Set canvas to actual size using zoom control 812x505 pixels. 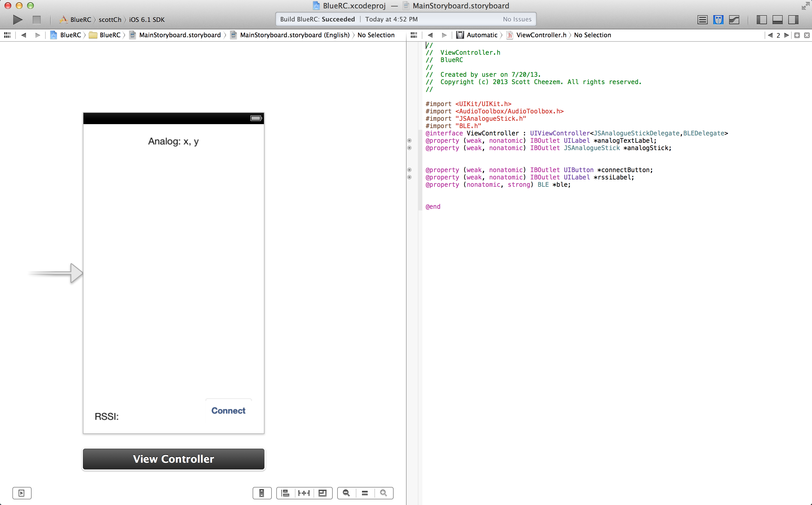point(365,493)
